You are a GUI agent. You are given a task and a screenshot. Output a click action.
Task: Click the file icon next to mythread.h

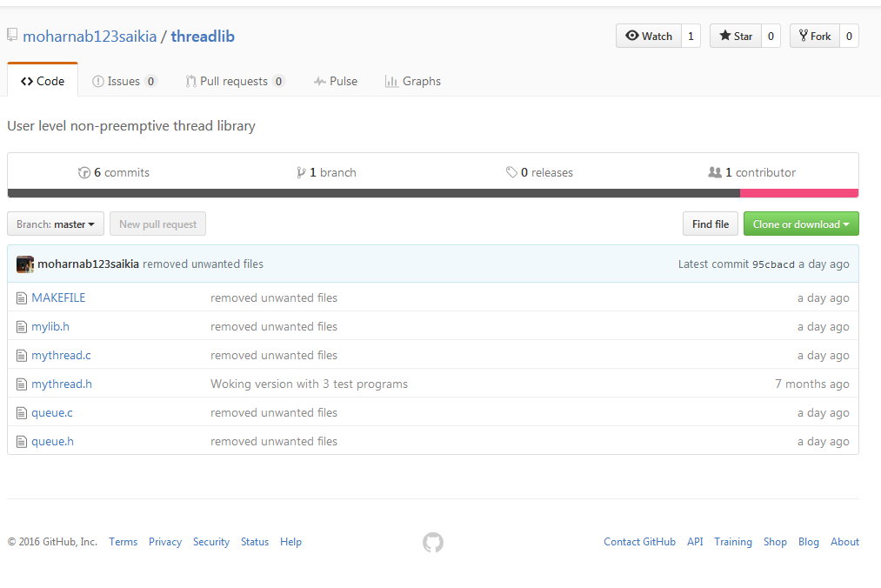(22, 384)
